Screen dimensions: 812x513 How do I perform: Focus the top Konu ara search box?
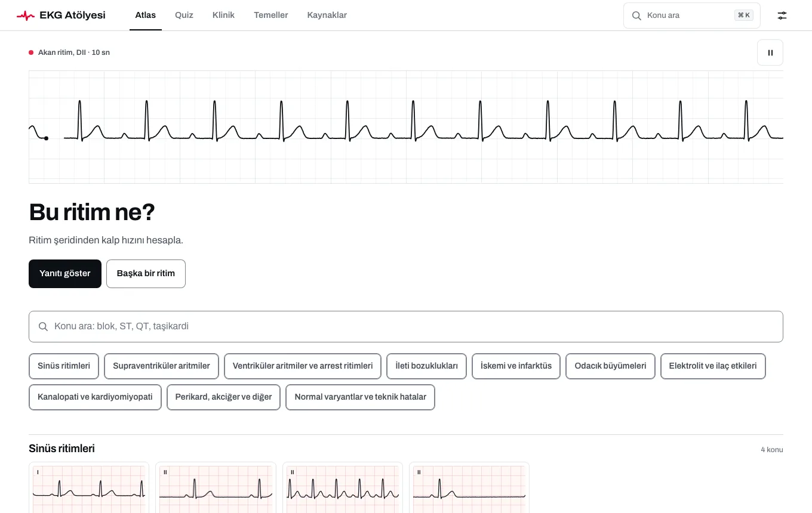pos(692,16)
